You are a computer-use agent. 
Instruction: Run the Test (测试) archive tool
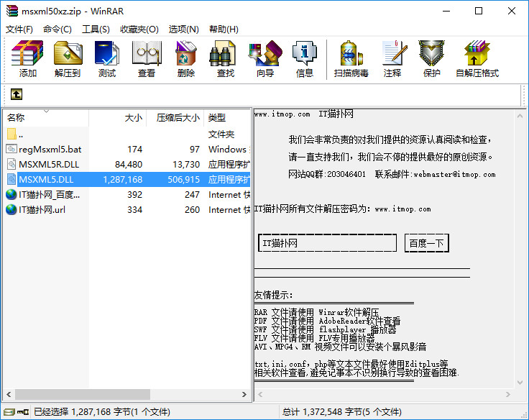106,53
